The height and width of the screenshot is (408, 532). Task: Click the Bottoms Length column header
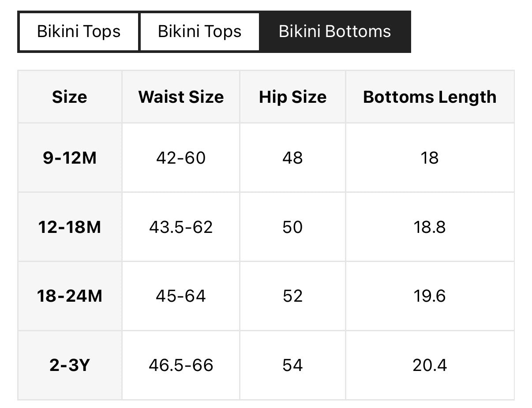coord(430,97)
